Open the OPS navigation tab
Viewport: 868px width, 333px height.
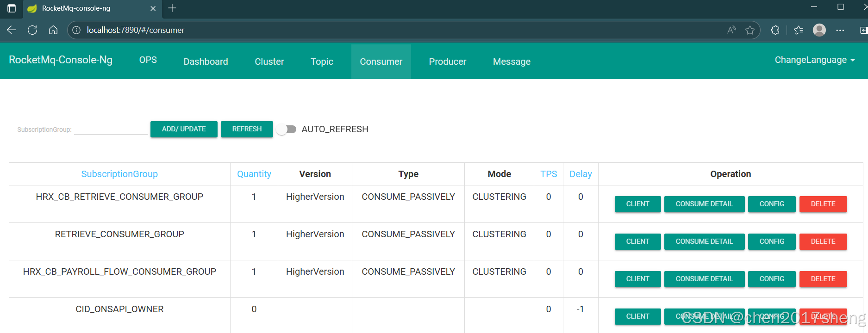pyautogui.click(x=148, y=60)
